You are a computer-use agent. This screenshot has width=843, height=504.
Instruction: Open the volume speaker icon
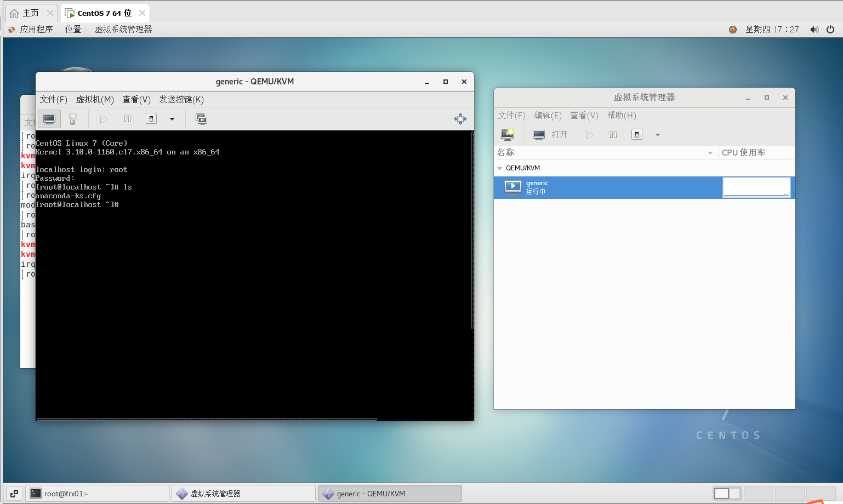(x=814, y=30)
